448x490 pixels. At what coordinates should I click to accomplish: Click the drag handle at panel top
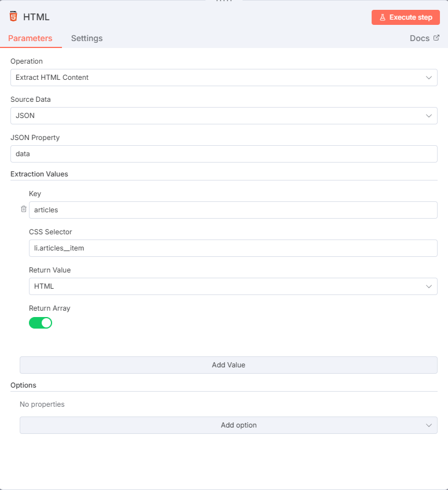pyautogui.click(x=224, y=1)
